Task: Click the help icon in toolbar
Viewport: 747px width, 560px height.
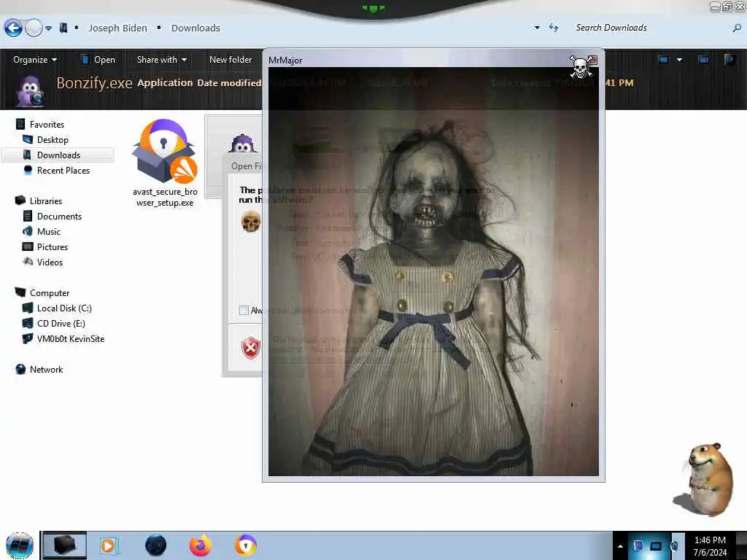Action: pos(729,60)
